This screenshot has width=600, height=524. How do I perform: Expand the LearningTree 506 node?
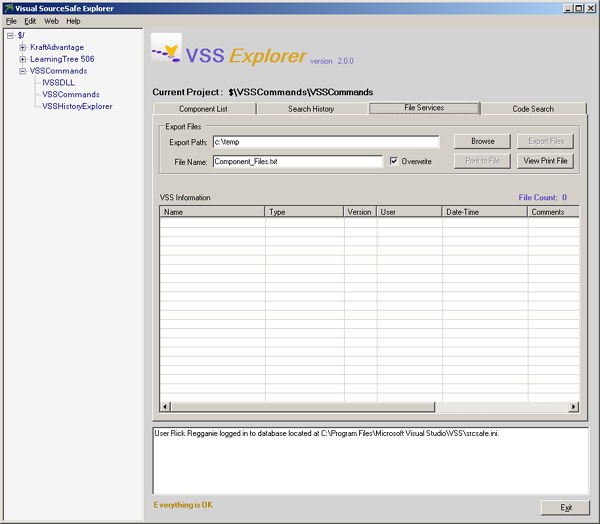pyautogui.click(x=23, y=59)
